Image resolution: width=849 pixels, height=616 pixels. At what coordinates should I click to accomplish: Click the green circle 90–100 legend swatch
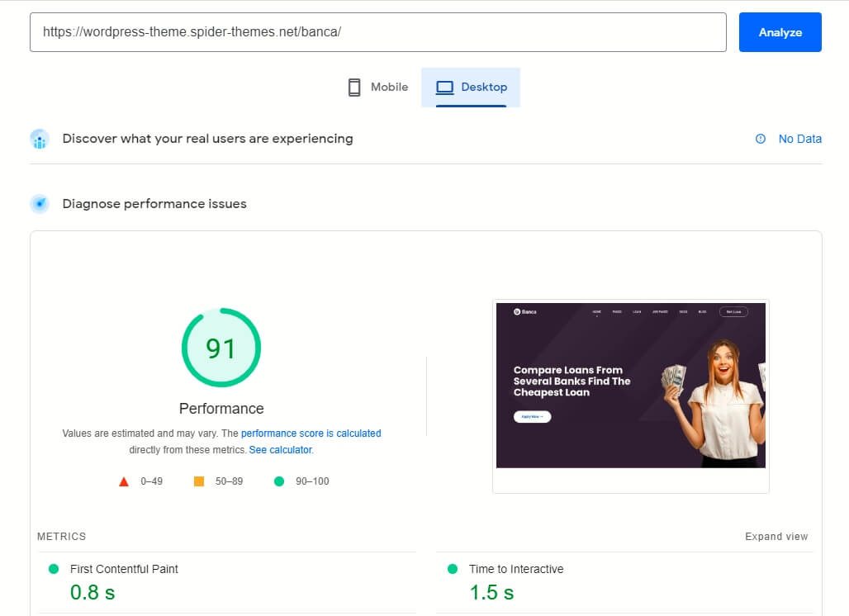279,481
